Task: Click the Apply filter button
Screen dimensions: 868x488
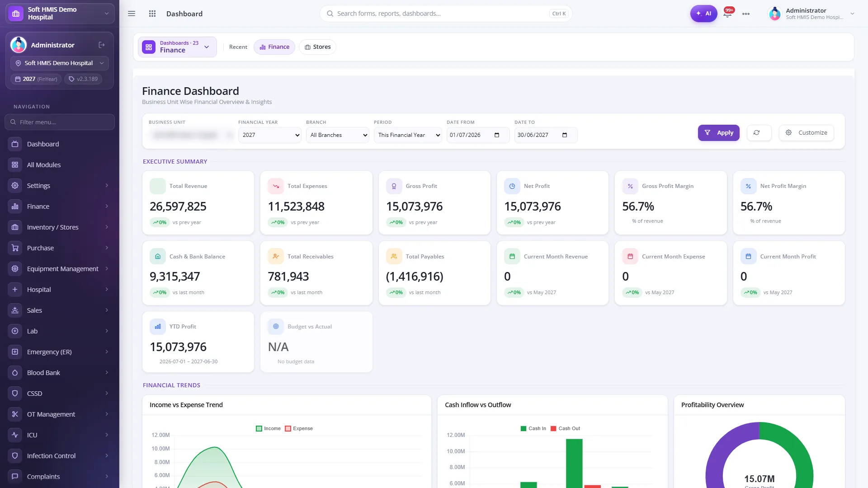Action: [719, 133]
